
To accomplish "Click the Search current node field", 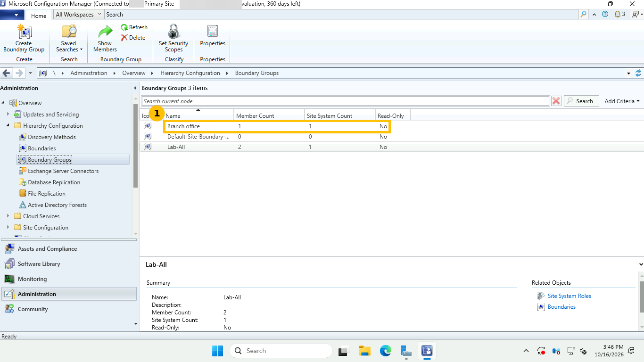I will click(x=346, y=101).
